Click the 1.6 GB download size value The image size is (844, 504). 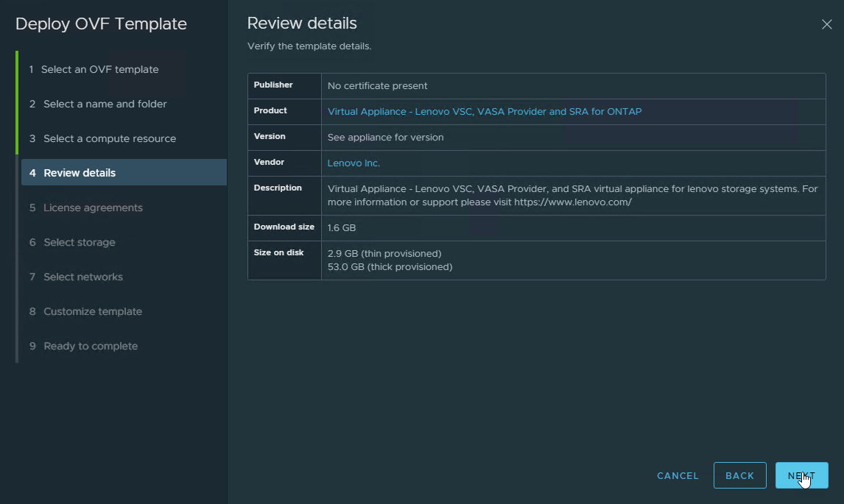tap(342, 228)
